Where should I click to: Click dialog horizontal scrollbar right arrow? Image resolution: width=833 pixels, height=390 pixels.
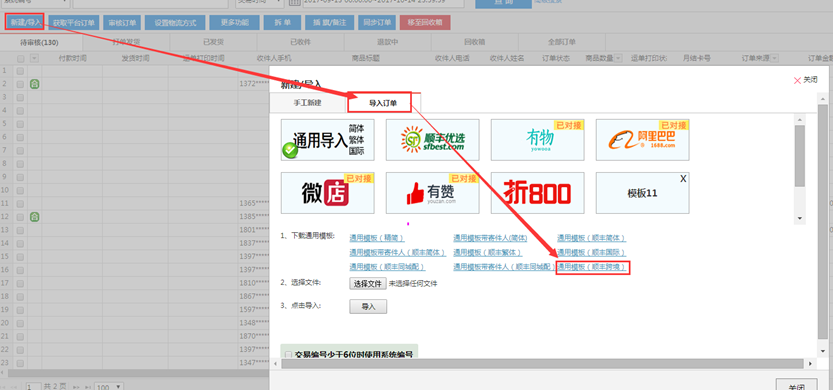810,363
